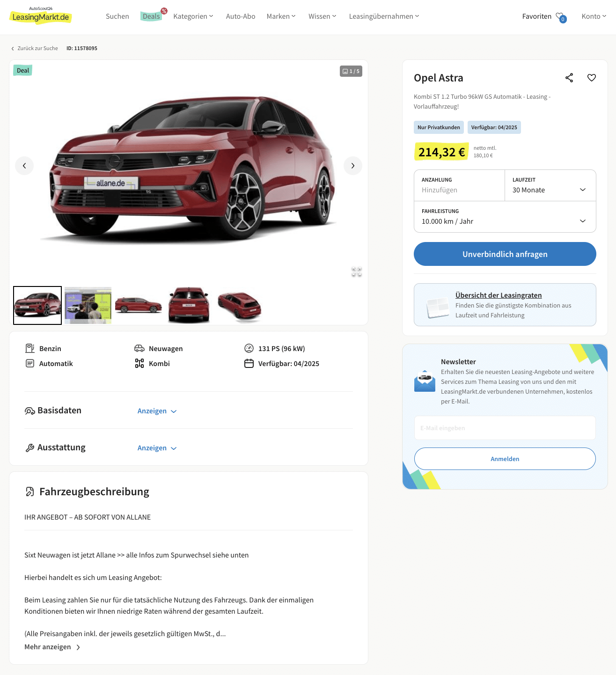
Task: Select the rear view car thumbnail
Action: click(x=189, y=305)
